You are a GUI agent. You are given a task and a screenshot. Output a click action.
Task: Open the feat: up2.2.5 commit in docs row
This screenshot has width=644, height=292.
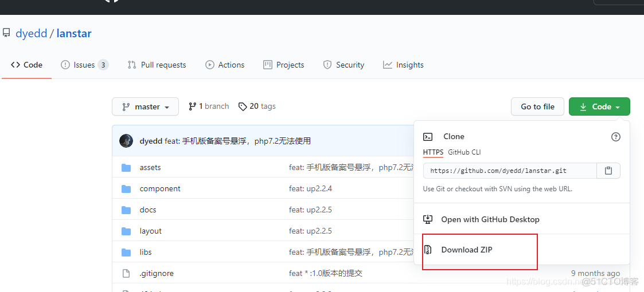310,210
